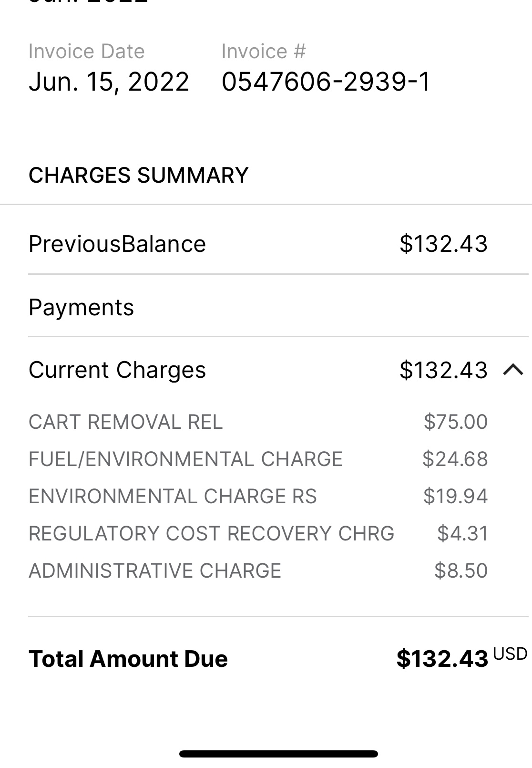The image size is (532, 768).
Task: Tap the $24.68 fuel charge amount
Action: pos(455,459)
